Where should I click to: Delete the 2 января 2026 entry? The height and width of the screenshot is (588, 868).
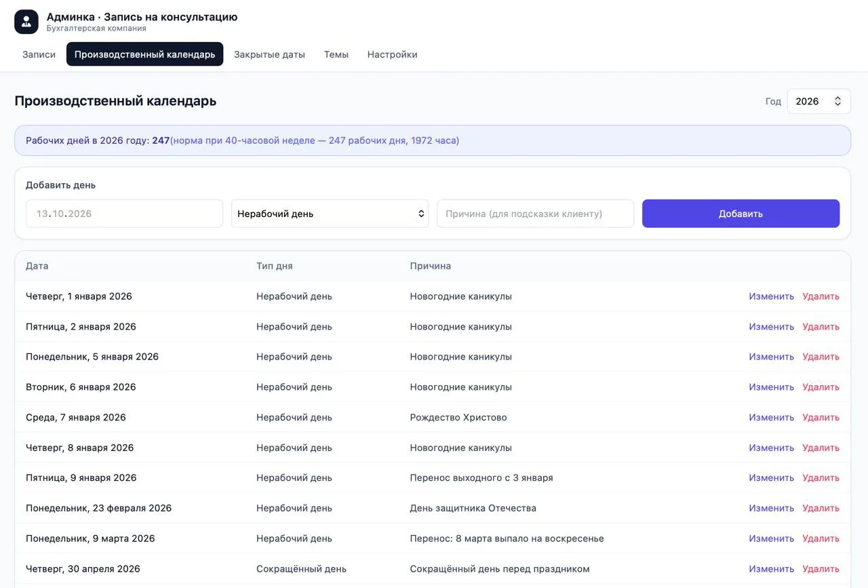pyautogui.click(x=821, y=327)
